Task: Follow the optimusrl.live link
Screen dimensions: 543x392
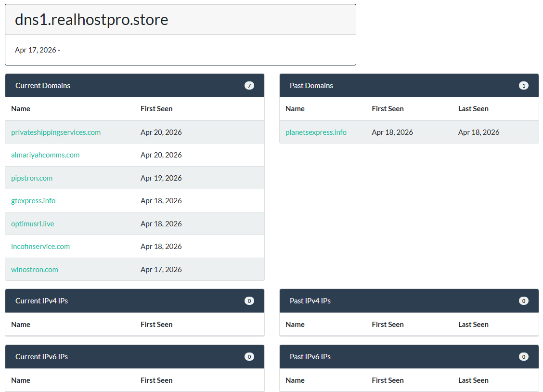Action: coord(32,223)
